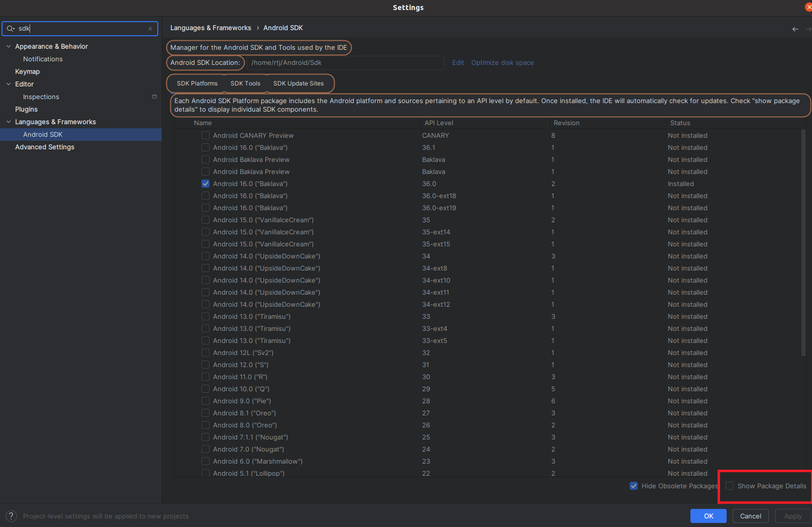Collapse the Editor tree node
Image resolution: width=812 pixels, height=527 pixels.
pos(9,84)
